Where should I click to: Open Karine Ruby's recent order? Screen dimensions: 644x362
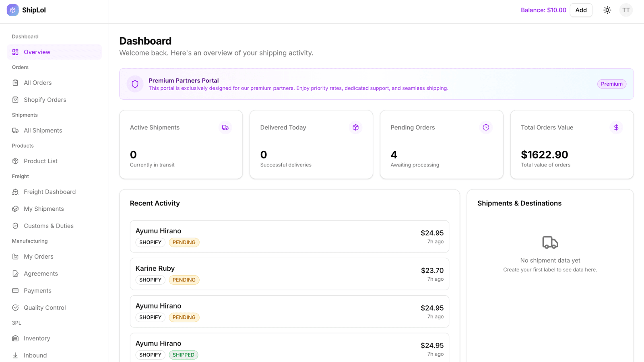click(x=289, y=274)
